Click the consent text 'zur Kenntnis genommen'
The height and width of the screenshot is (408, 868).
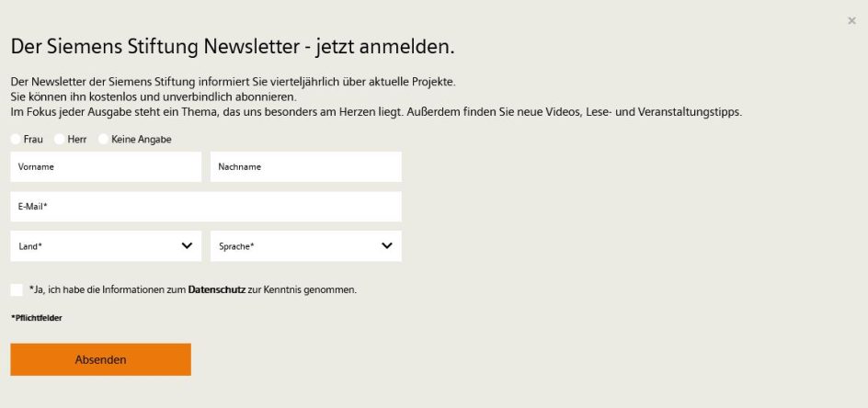pyautogui.click(x=302, y=289)
